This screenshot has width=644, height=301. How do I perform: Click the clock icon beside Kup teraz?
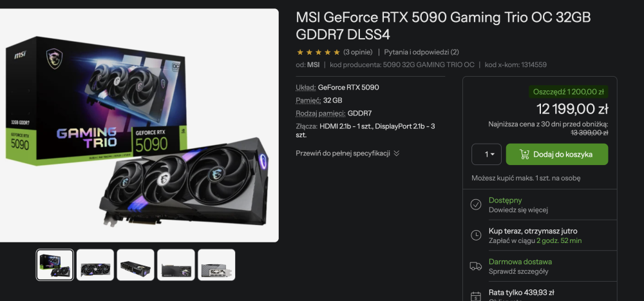pos(476,235)
